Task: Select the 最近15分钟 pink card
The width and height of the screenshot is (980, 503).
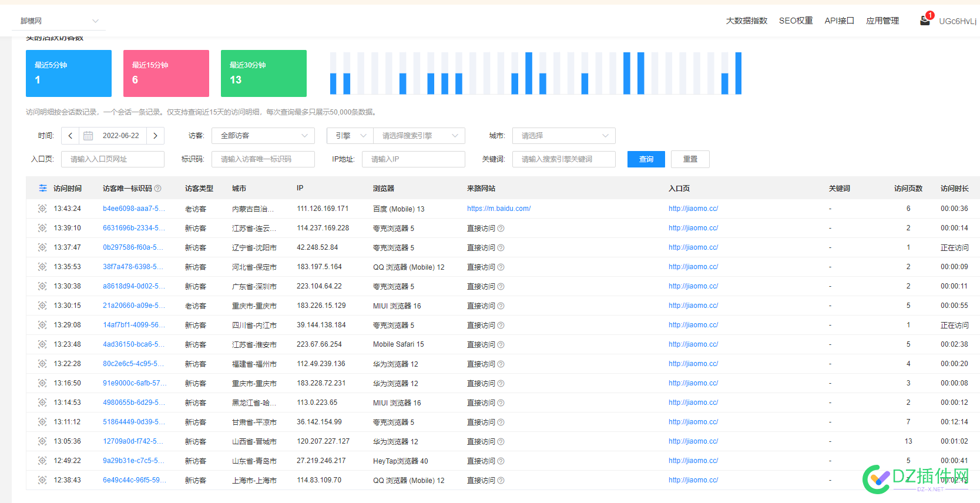Action: click(166, 73)
